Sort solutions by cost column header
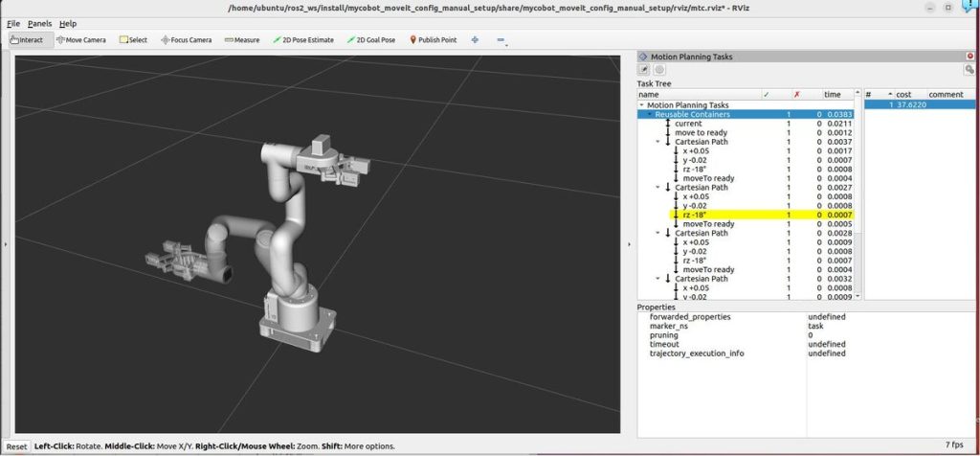 [910, 95]
